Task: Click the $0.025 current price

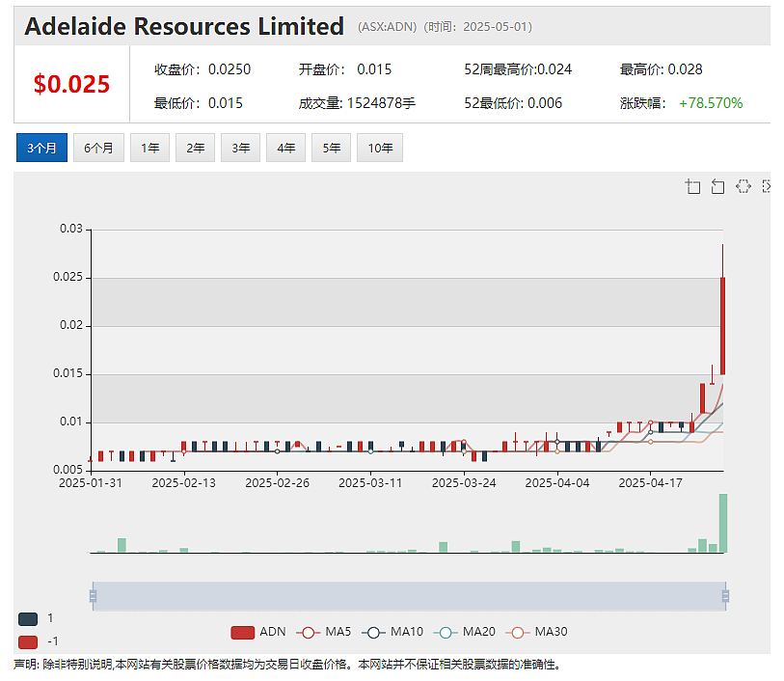Action: tap(71, 84)
